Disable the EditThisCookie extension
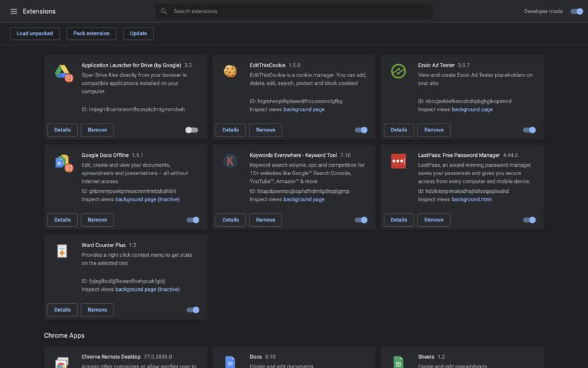Screen dimensions: 588x368 tap(361, 130)
